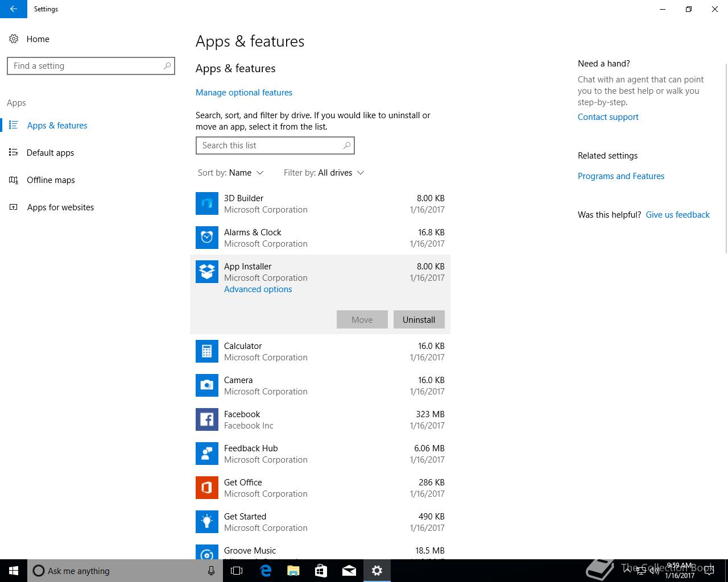Select the Feedback Hub list entry
Image resolution: width=728 pixels, height=582 pixels.
(320, 454)
